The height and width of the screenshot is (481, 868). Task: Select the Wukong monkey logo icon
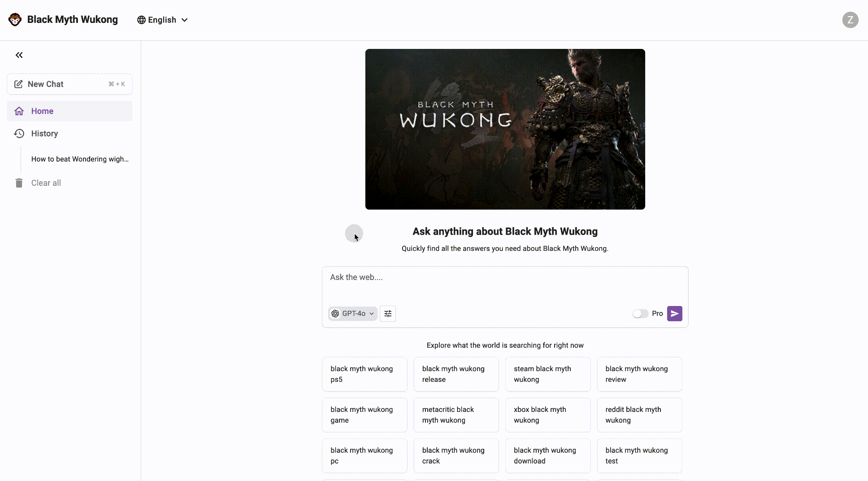coord(15,19)
